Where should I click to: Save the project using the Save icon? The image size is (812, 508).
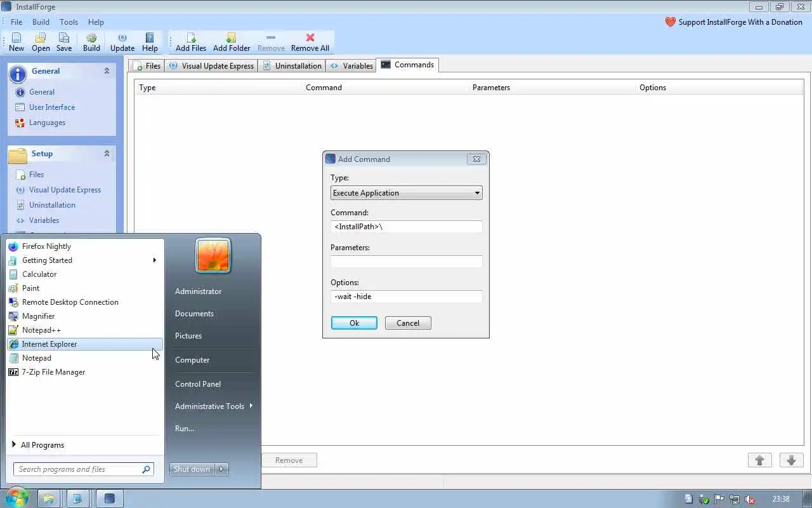click(64, 42)
